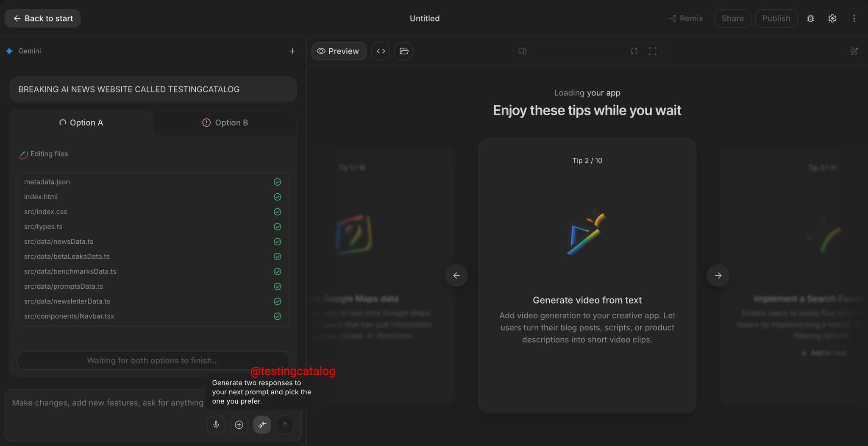Click the Tip 2 / 10 counter
Image resolution: width=868 pixels, height=446 pixels.
587,161
